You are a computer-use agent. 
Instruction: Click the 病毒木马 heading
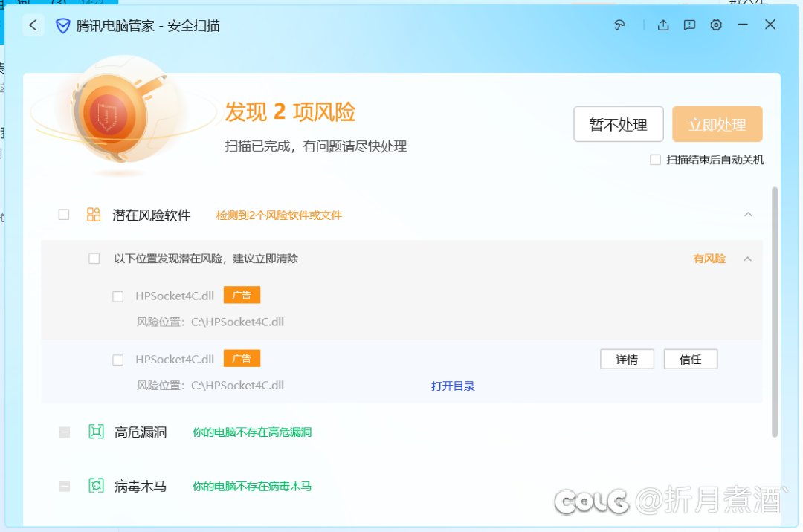click(x=141, y=487)
